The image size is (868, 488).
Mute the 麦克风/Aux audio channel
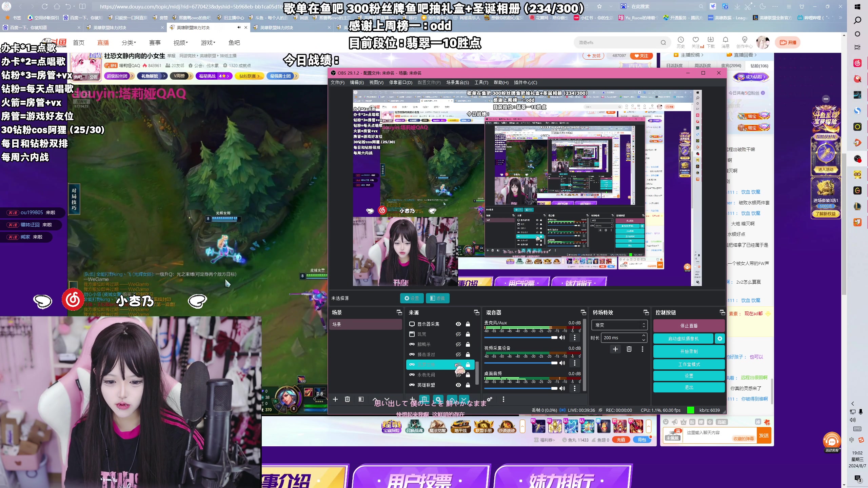pos(562,338)
